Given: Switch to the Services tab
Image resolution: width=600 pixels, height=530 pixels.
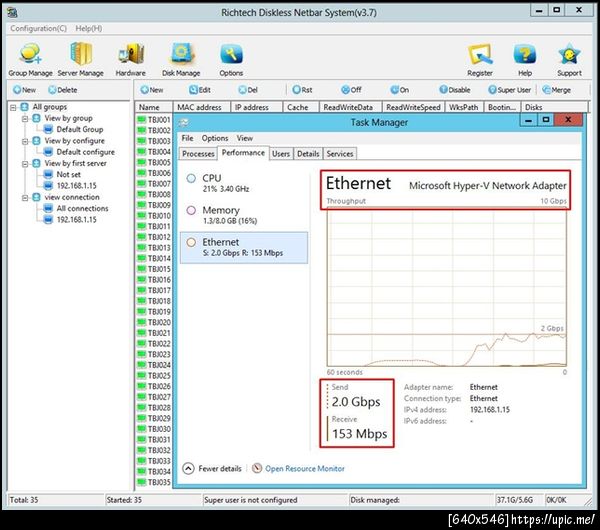Looking at the screenshot, I should pos(340,154).
